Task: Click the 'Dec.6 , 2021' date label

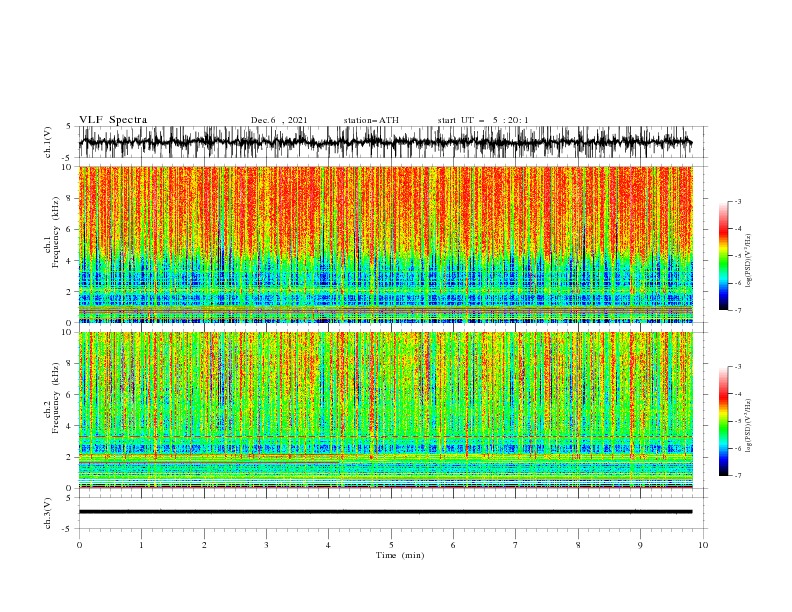Action: (x=279, y=120)
